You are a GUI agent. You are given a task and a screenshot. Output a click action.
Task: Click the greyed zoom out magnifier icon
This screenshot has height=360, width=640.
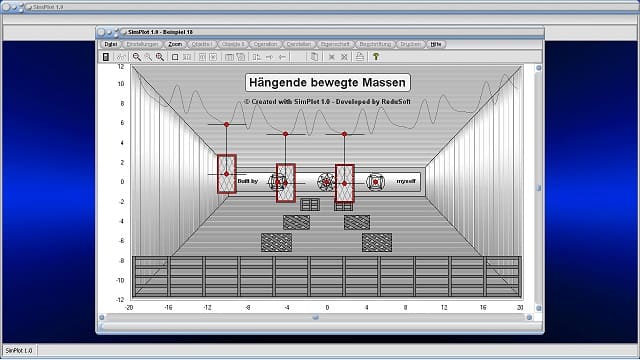148,57
